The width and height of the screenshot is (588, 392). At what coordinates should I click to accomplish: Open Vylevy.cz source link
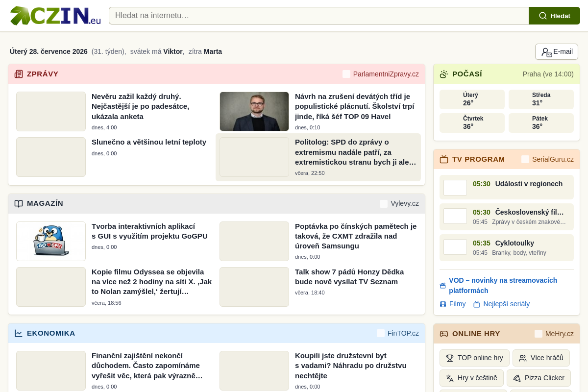[399, 204]
